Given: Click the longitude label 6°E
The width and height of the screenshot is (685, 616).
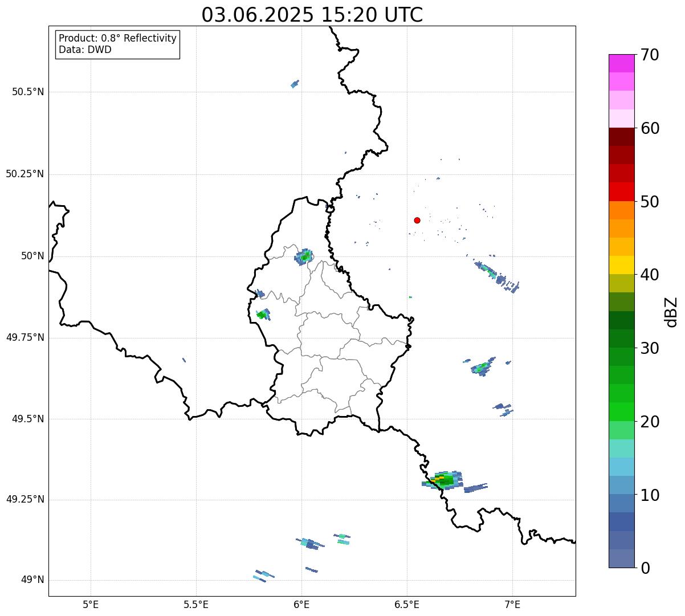Looking at the screenshot, I should coord(301,604).
